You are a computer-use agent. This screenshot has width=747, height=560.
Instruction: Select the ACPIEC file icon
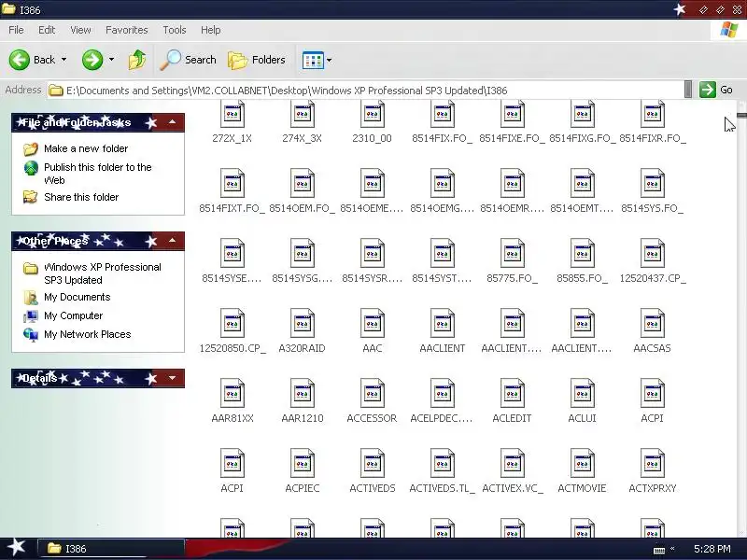[x=302, y=463]
